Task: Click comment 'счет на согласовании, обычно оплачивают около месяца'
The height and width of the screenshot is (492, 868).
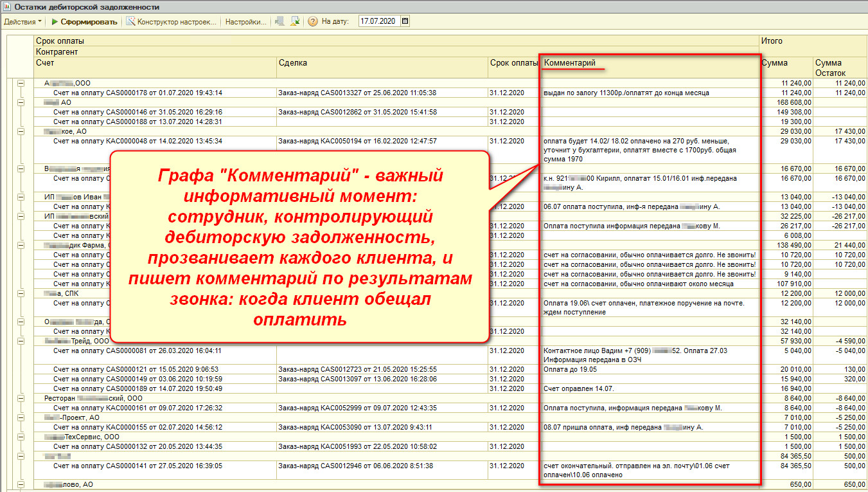Action: click(x=639, y=284)
